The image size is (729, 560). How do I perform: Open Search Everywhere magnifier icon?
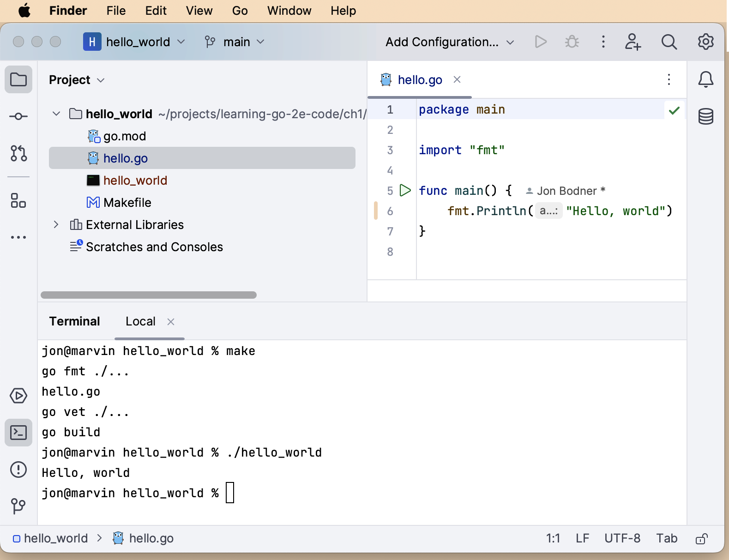(x=669, y=42)
